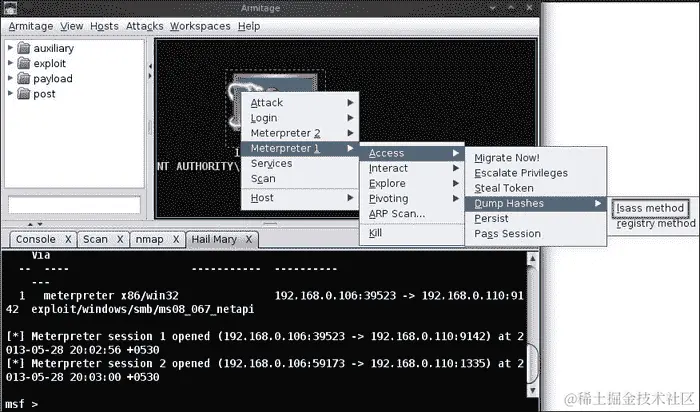700x412 pixels.
Task: Open the Help menu
Action: pyautogui.click(x=249, y=26)
